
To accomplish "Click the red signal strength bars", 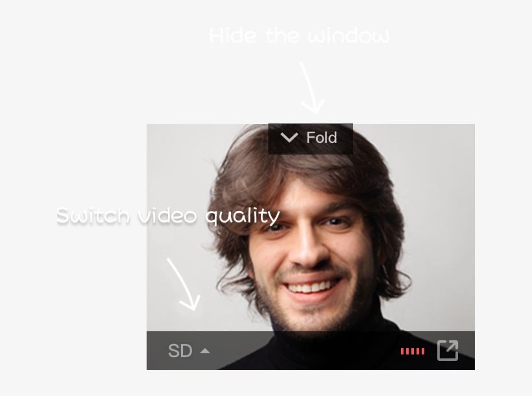I will pos(412,351).
